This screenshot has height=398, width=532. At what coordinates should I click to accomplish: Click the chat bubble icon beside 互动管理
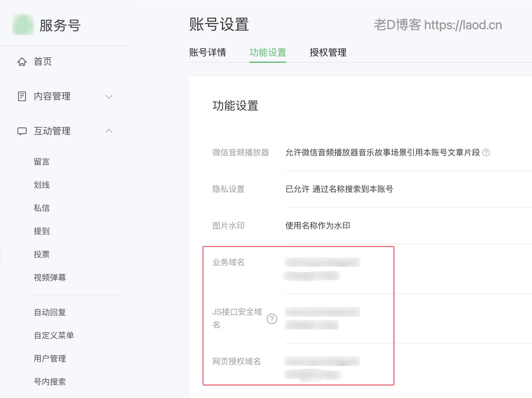(x=22, y=131)
